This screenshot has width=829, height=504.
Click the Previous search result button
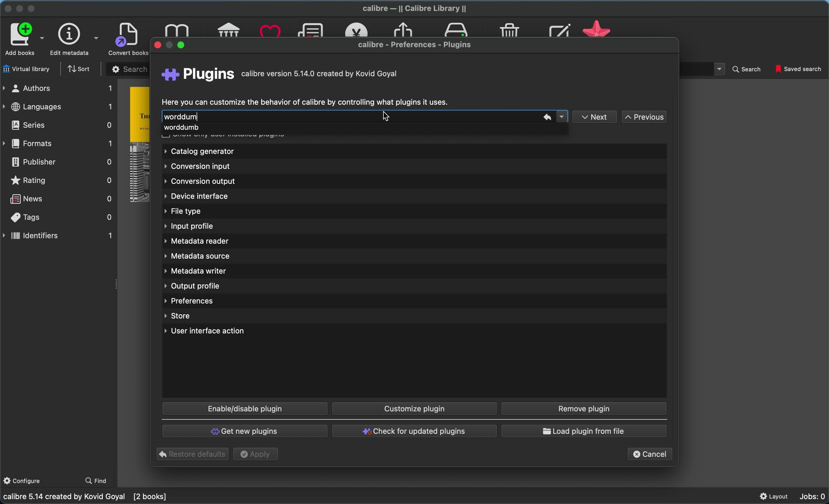[x=644, y=117]
